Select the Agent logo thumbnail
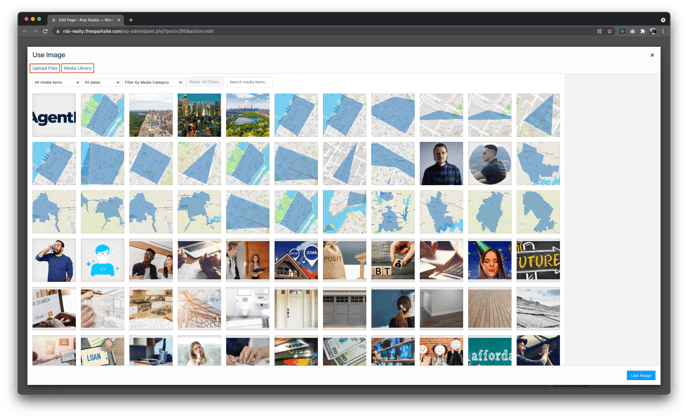This screenshot has width=688, height=418. (54, 115)
